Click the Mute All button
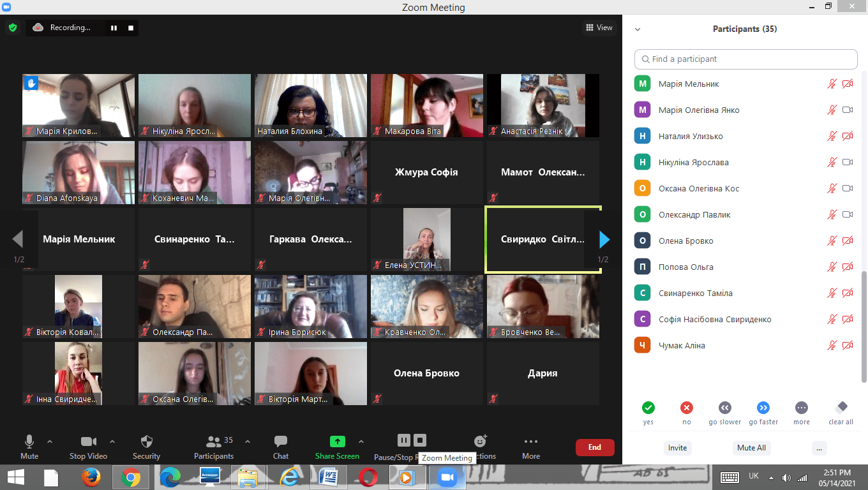The image size is (868, 490). pos(751,447)
